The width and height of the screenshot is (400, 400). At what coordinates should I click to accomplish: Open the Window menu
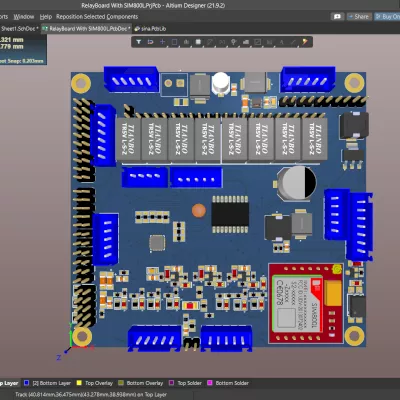24,17
